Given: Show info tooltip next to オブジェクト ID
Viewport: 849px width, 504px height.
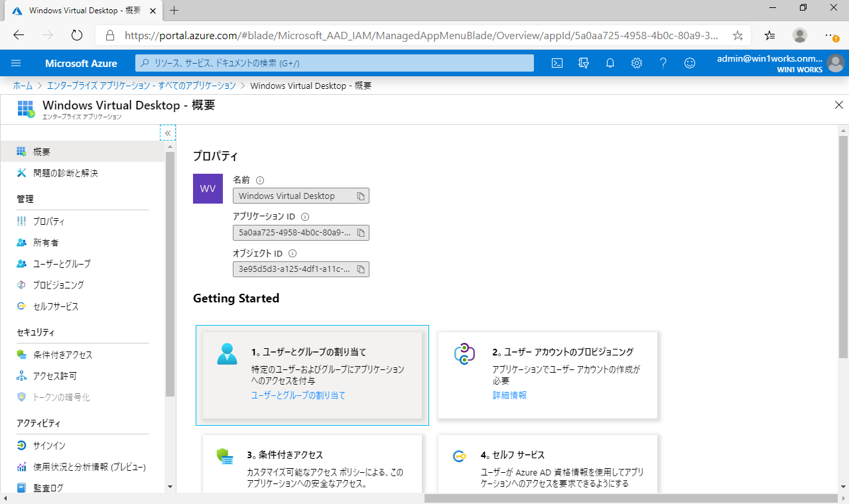Looking at the screenshot, I should (293, 253).
